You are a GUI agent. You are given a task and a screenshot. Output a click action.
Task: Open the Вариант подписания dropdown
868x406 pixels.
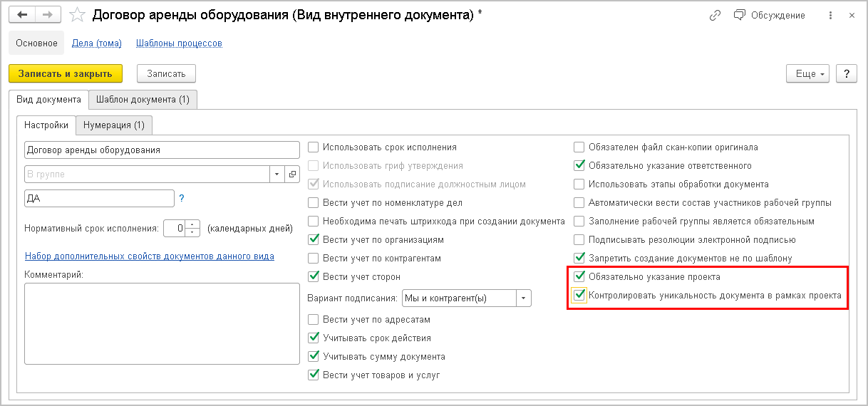tap(524, 298)
